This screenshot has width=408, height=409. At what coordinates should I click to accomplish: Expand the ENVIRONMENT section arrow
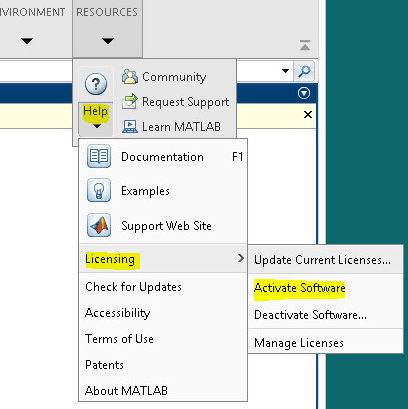(x=27, y=41)
